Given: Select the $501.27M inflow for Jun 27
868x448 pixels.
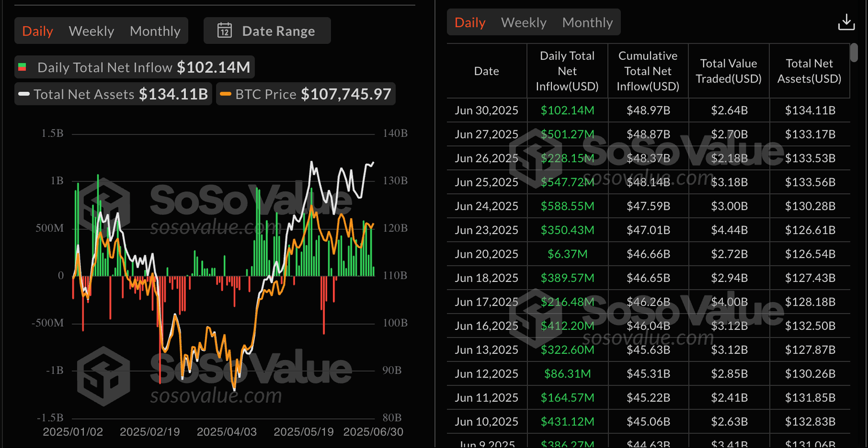Looking at the screenshot, I should pos(567,134).
